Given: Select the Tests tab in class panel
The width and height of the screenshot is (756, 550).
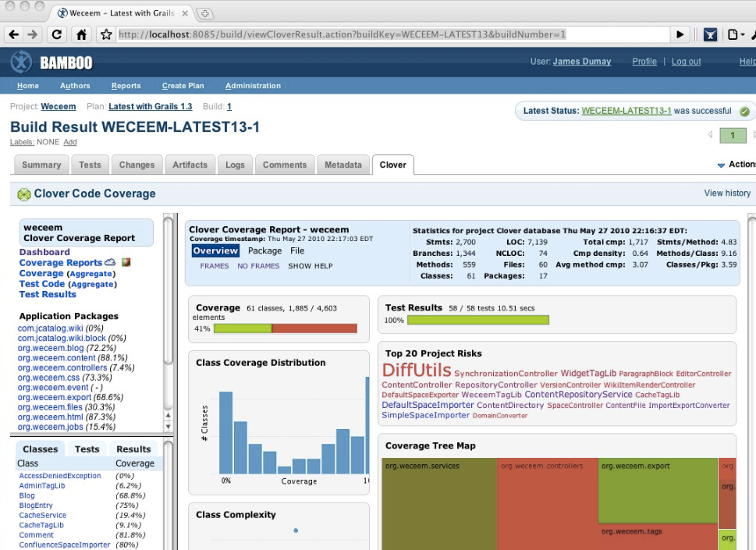Looking at the screenshot, I should click(87, 449).
